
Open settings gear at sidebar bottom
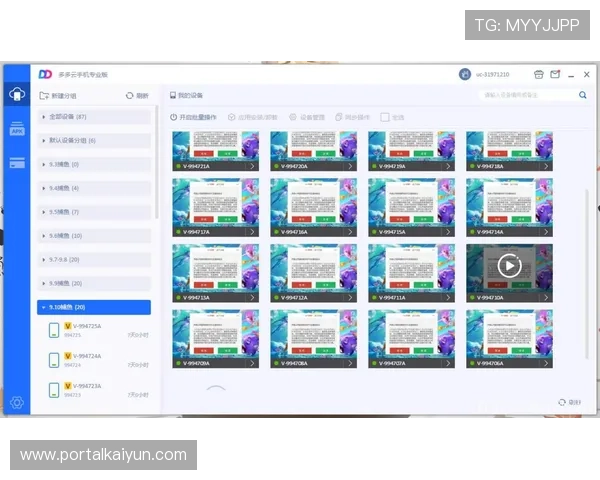pyautogui.click(x=17, y=402)
